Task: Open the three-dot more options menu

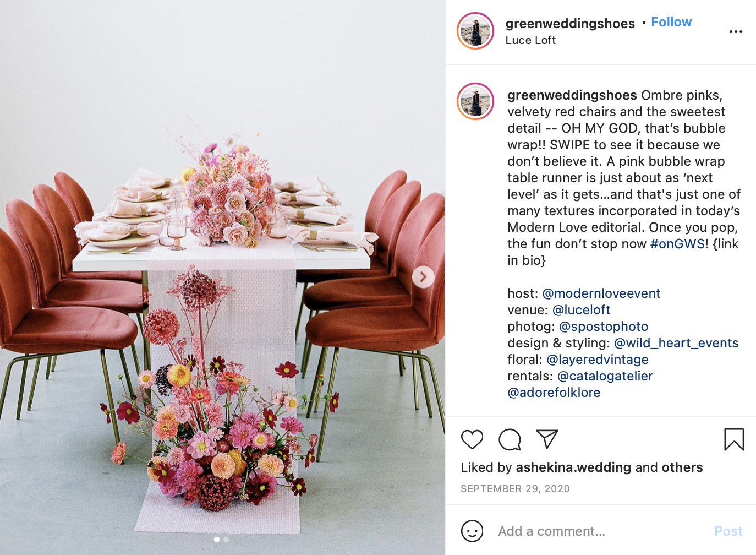Action: (x=736, y=32)
